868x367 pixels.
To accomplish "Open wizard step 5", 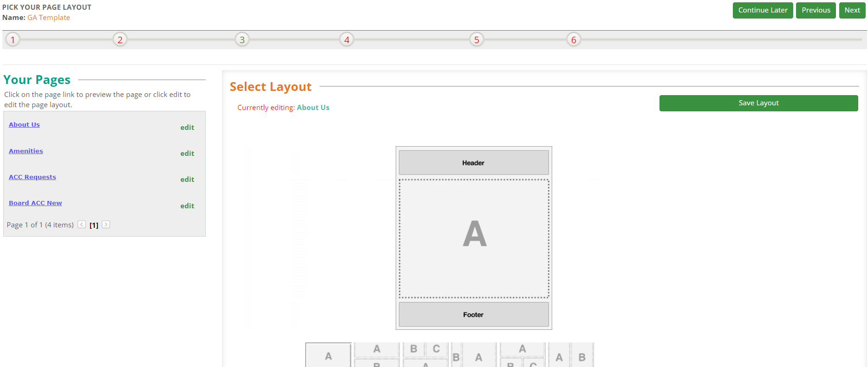I will (x=476, y=40).
